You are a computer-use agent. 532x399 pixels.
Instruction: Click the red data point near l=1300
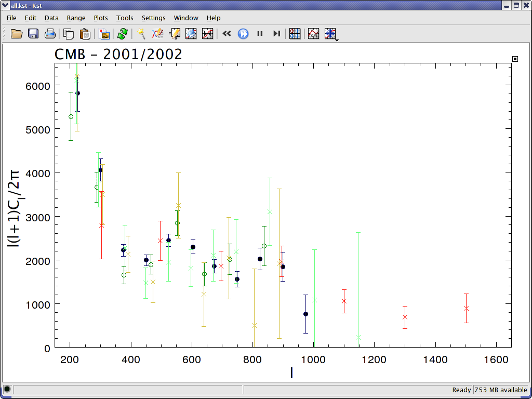pos(405,317)
